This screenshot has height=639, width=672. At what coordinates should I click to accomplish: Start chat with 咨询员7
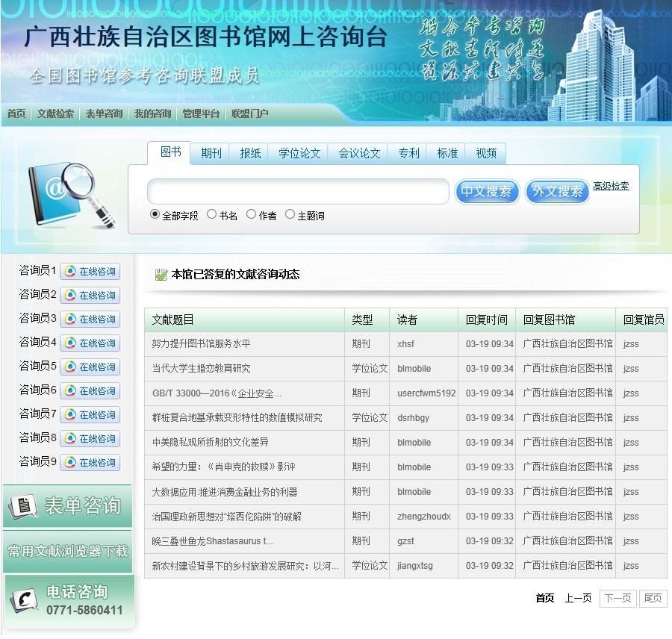pos(90,415)
